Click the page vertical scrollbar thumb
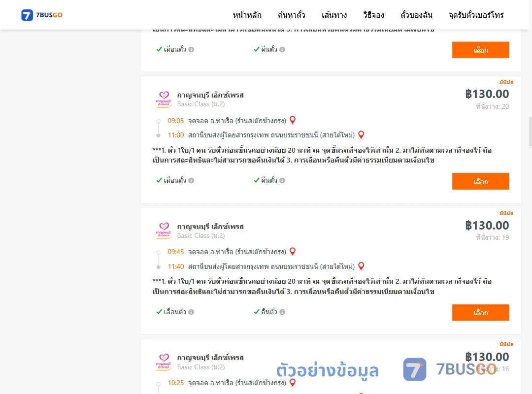 531,131
